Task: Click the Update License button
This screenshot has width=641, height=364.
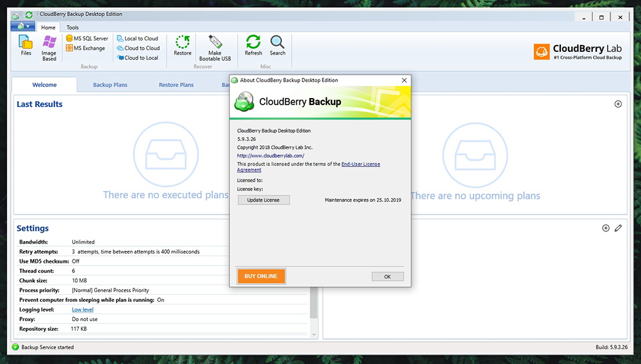Action: 263,200
